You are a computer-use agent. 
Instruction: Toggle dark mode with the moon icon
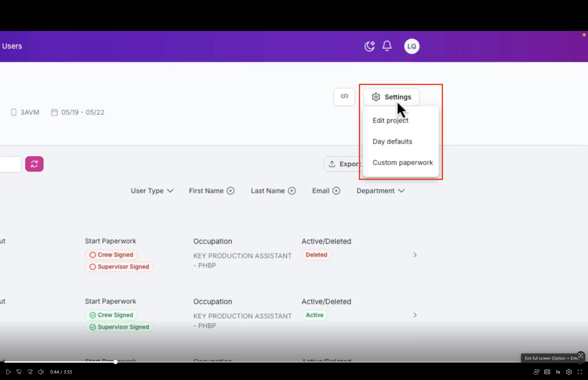point(369,46)
